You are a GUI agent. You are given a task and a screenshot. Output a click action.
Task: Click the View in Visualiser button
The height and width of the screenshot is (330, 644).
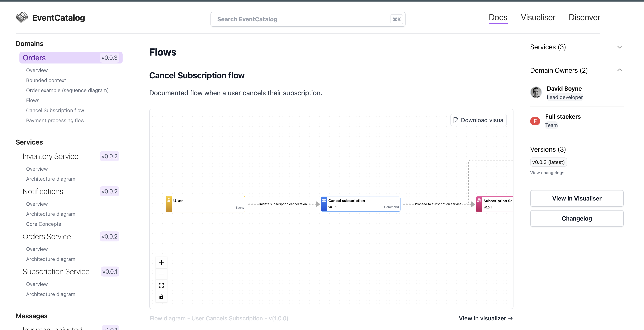click(x=577, y=198)
